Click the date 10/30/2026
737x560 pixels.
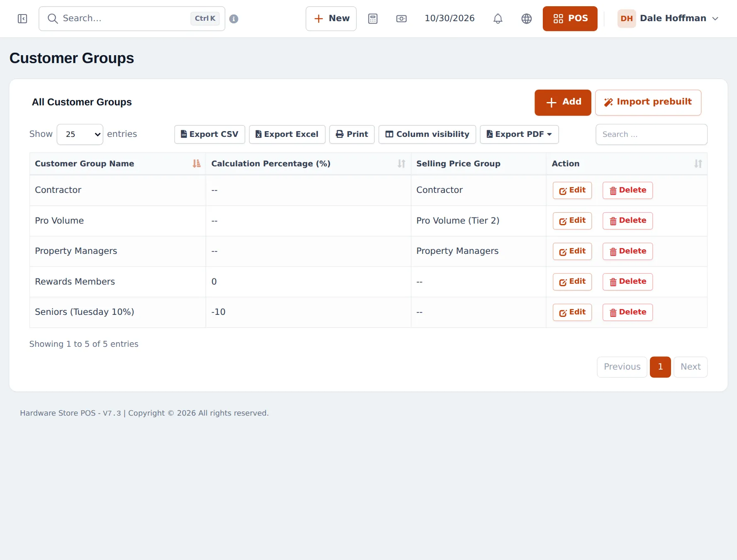pyautogui.click(x=449, y=18)
